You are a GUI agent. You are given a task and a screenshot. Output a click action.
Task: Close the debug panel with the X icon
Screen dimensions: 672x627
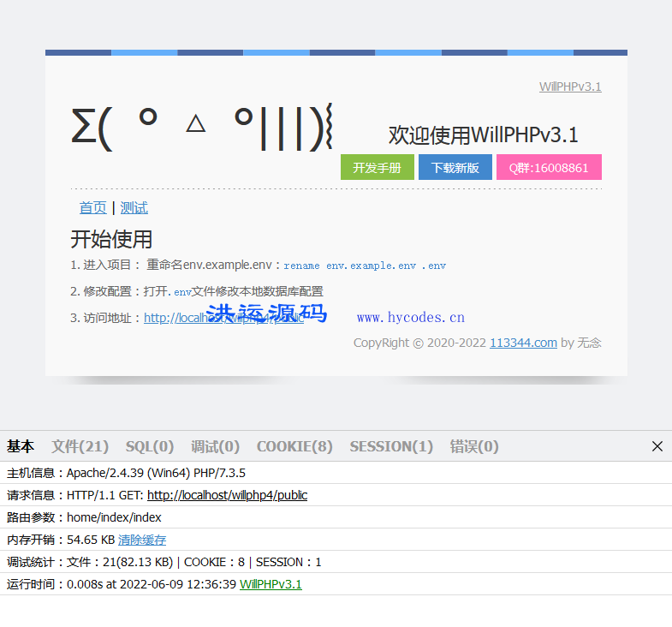click(657, 446)
